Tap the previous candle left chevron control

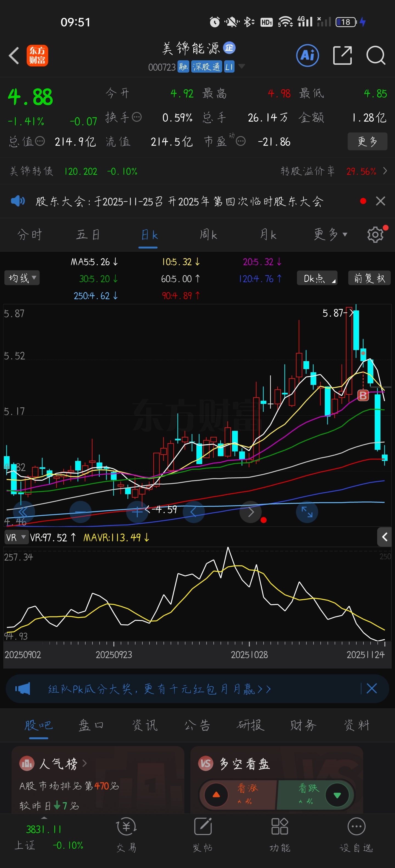pyautogui.click(x=194, y=512)
